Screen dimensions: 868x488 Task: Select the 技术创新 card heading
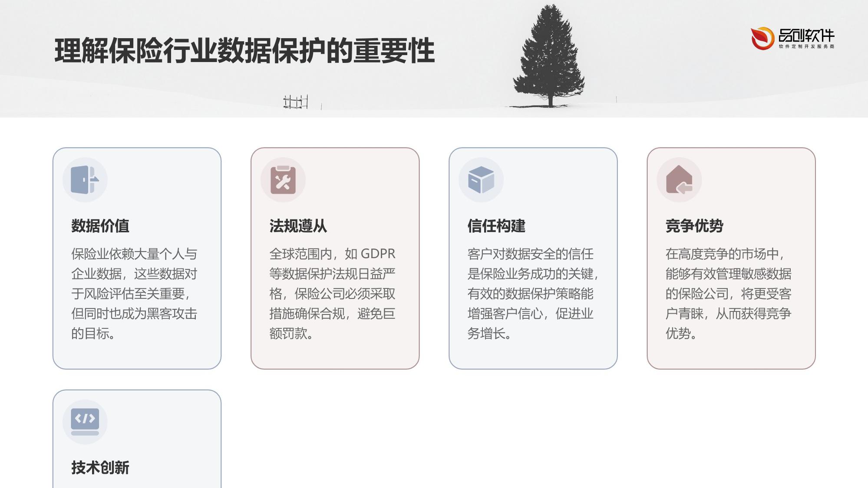pos(100,468)
